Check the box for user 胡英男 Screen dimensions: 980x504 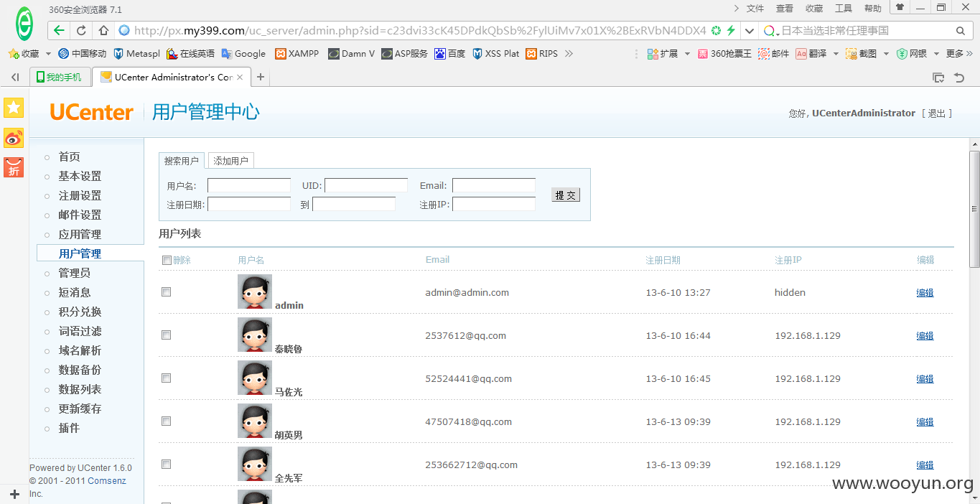167,421
